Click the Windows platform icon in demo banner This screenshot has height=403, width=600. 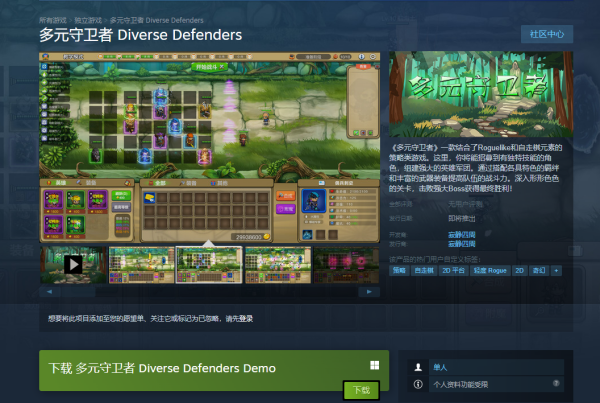tap(375, 365)
